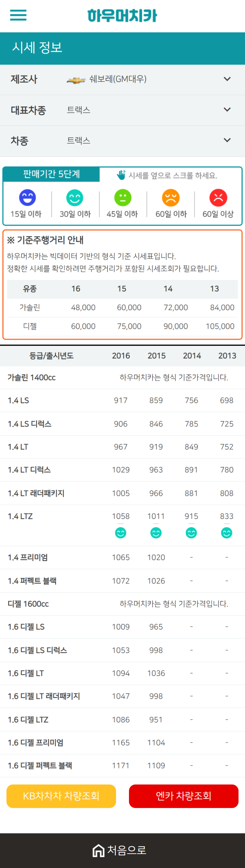Select the 1.4 퍼펙트 블랙 row label
The image size is (245, 868).
32,581
